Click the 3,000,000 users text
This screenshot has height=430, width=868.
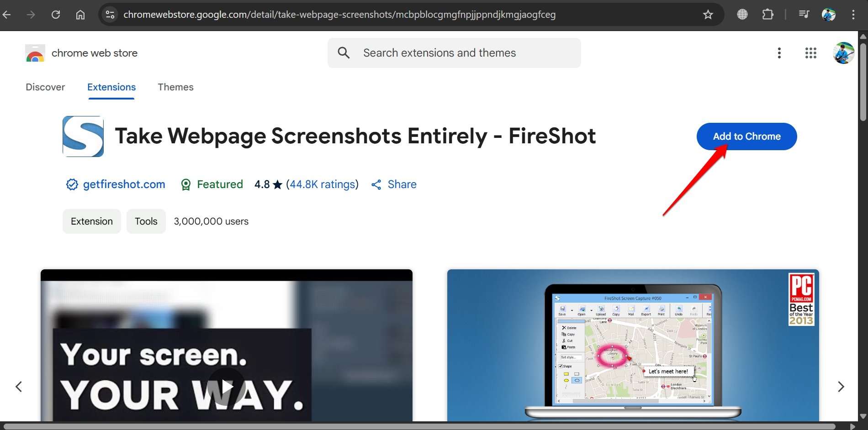coord(211,221)
